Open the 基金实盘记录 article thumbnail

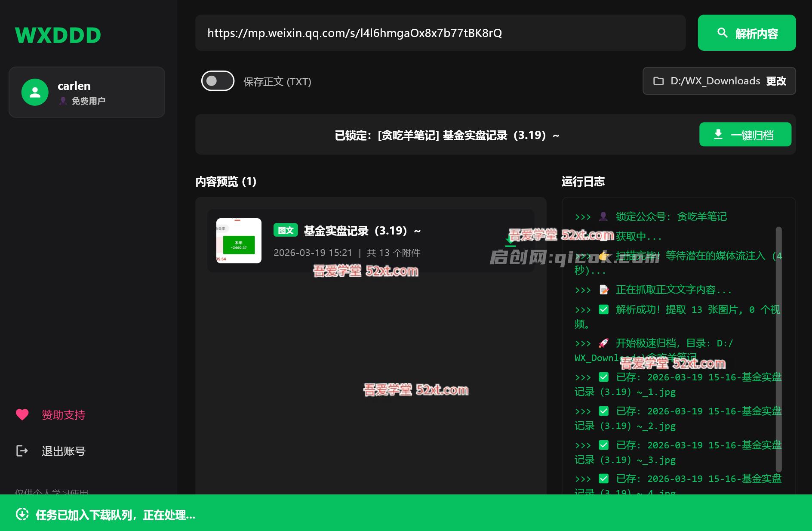[239, 241]
